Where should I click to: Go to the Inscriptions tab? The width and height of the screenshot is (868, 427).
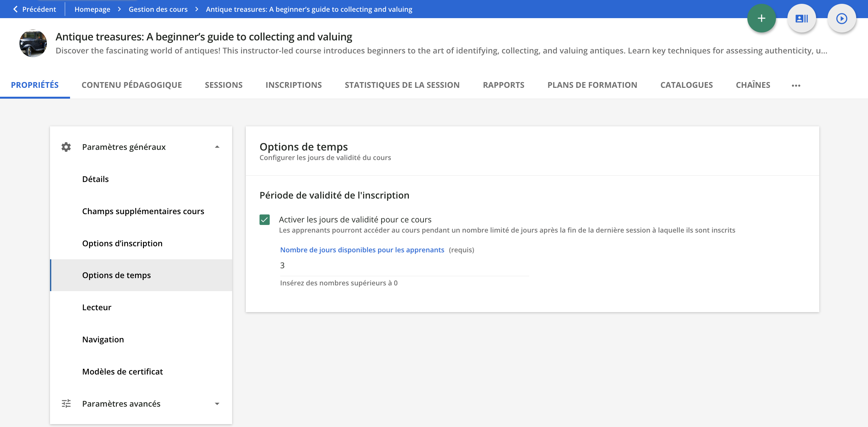point(293,85)
